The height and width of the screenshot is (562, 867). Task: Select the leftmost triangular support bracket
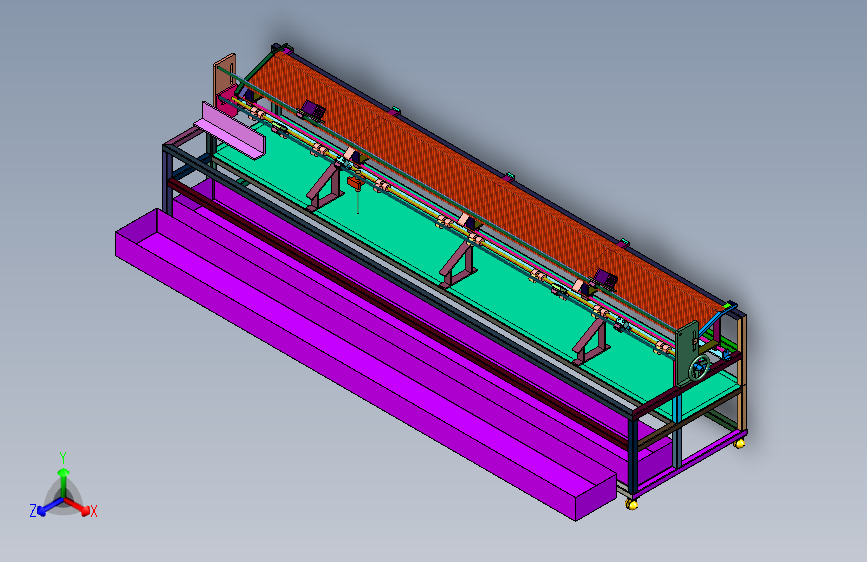[x=325, y=187]
